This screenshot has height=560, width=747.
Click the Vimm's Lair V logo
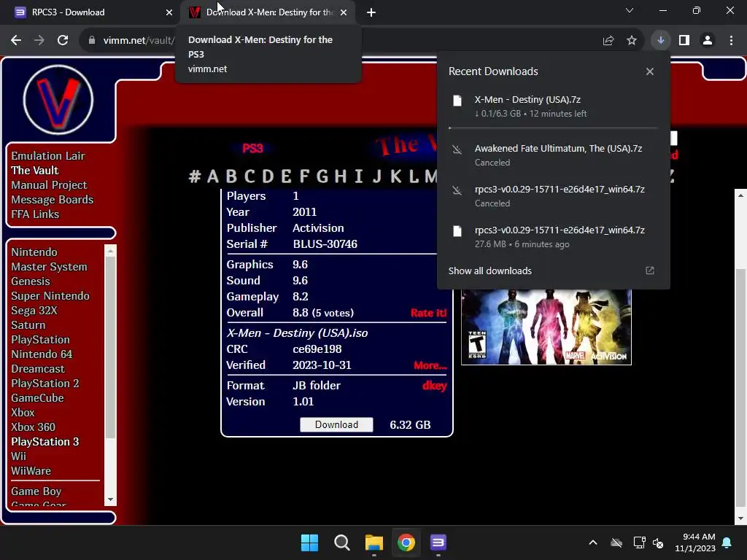(x=58, y=99)
